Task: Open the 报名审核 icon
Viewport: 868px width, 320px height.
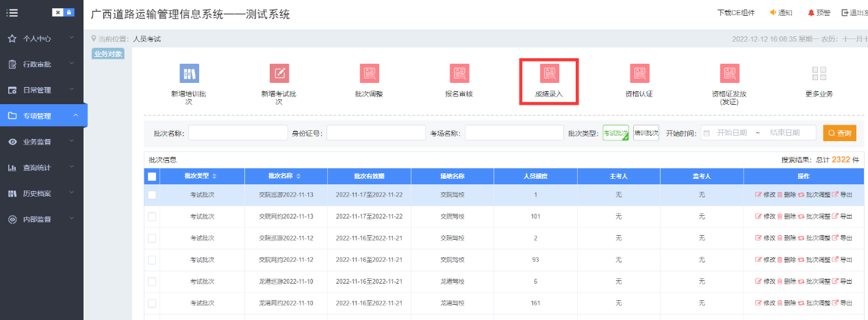Action: click(459, 73)
